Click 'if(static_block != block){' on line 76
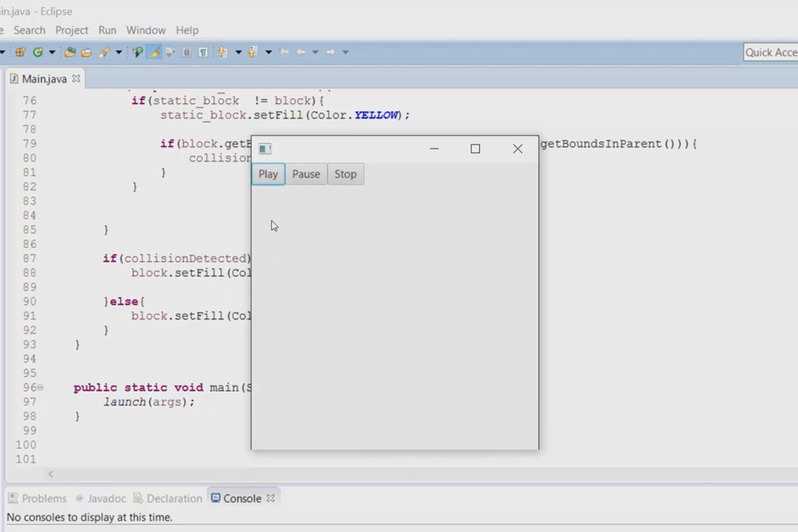Screen dimensions: 798x532 (227, 100)
